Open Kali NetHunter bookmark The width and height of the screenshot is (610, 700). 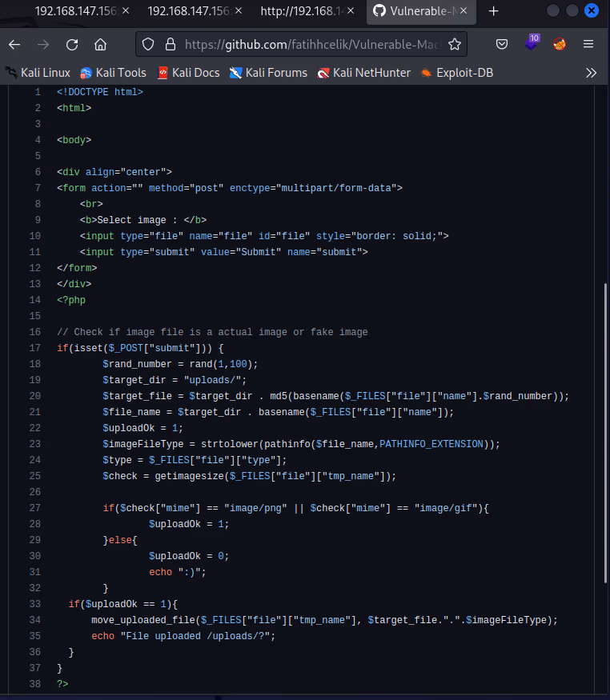[x=364, y=73]
